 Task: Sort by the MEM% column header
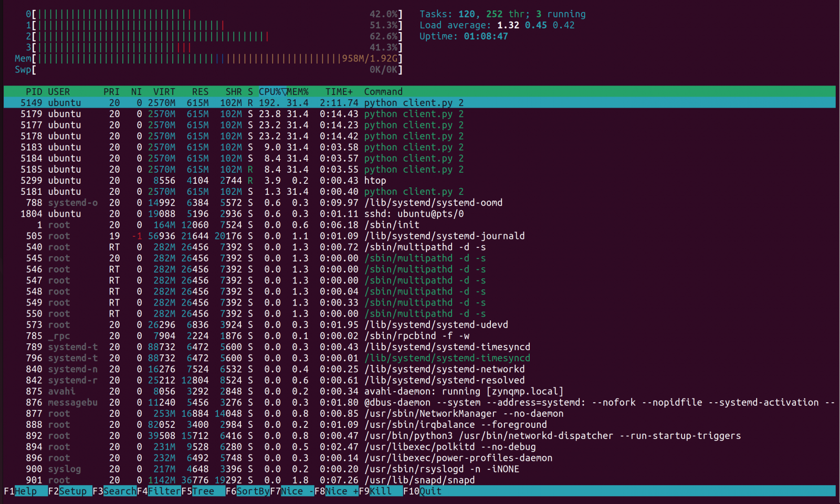pos(298,92)
